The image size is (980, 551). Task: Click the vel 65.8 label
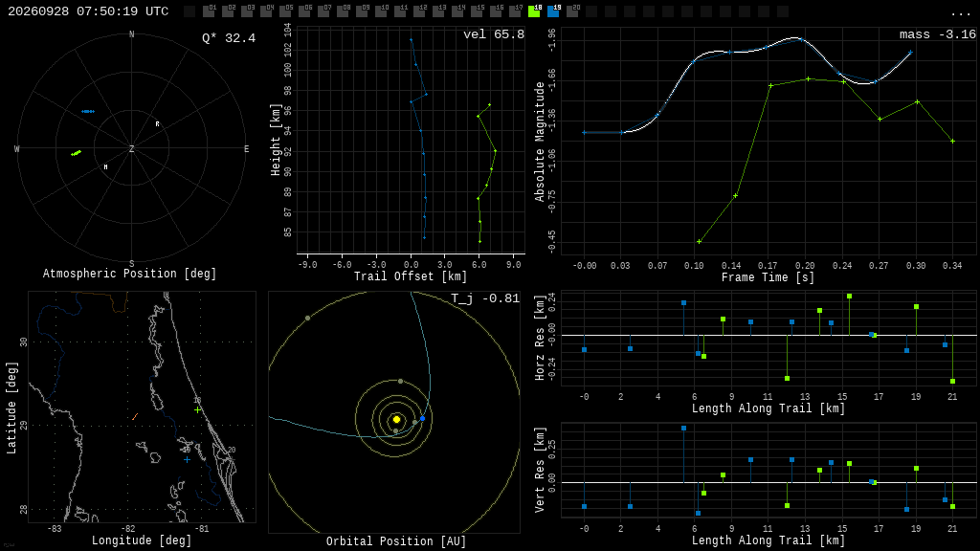point(494,34)
